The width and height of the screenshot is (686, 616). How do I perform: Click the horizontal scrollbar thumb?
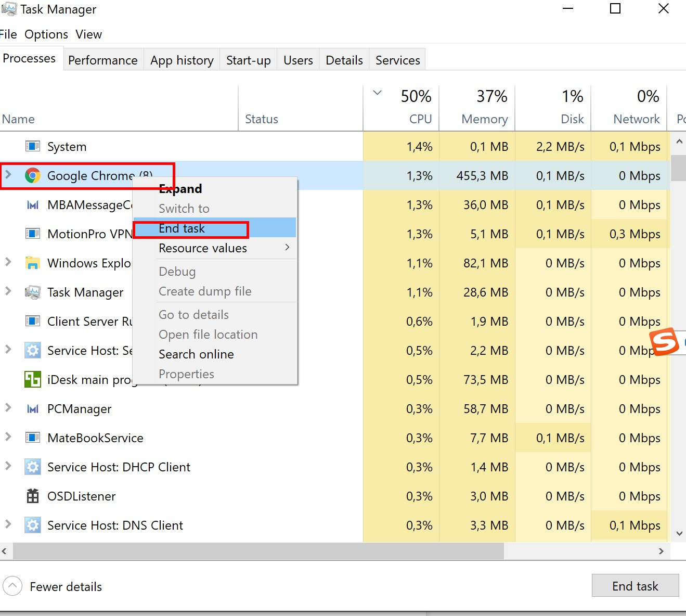[258, 551]
